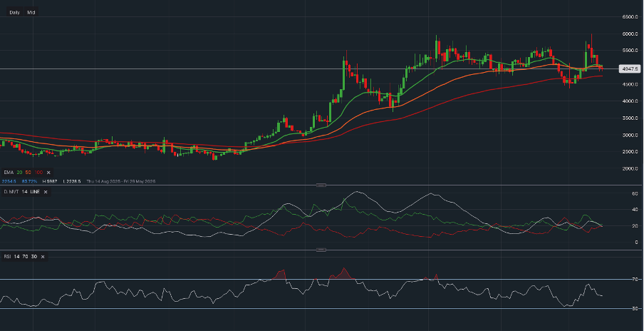Viewport: 644px width, 331px height.
Task: Click the 2000.0 price axis label
Action: click(630, 168)
